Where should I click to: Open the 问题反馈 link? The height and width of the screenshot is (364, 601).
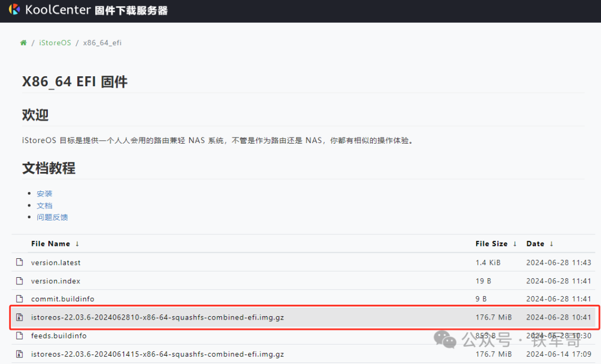(x=52, y=217)
